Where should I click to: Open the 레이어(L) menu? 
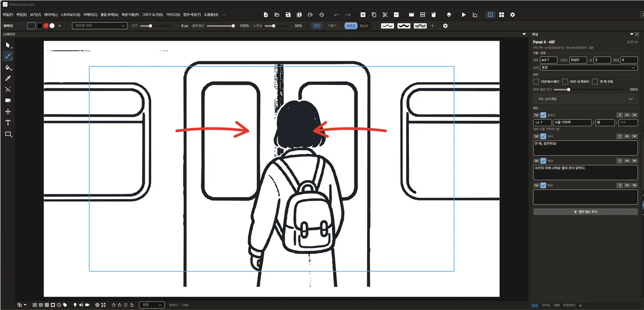point(51,15)
